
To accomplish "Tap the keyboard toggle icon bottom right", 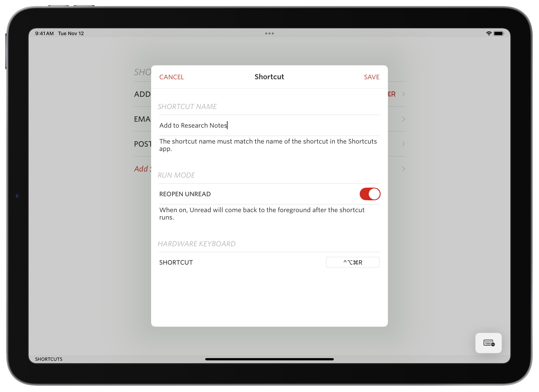I will point(488,343).
